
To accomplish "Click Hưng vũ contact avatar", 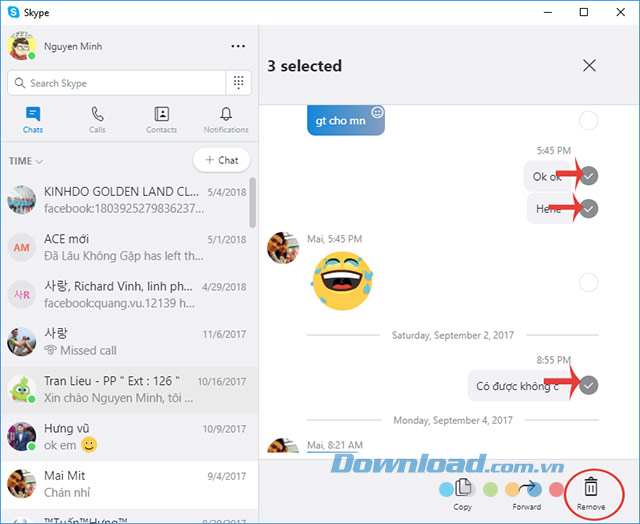I will pos(21,437).
